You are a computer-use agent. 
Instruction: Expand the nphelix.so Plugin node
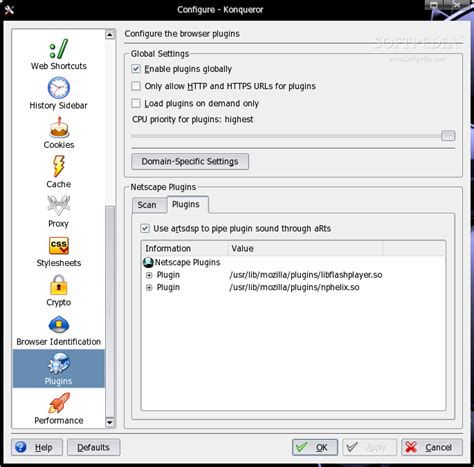[149, 288]
